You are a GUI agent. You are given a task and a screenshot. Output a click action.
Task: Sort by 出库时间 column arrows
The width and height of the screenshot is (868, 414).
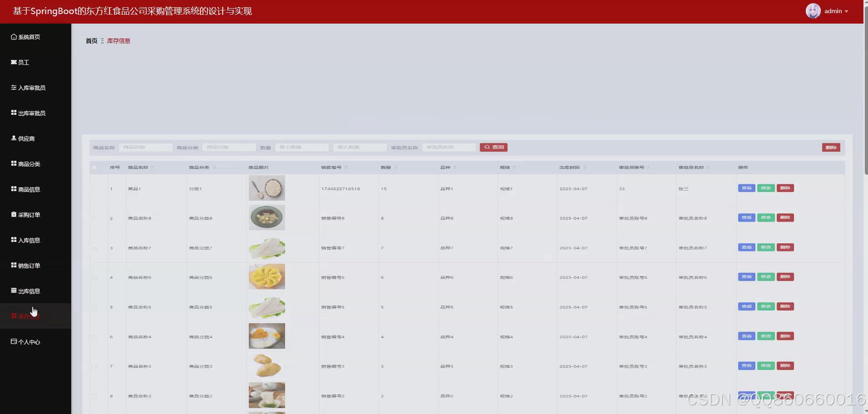pos(584,168)
